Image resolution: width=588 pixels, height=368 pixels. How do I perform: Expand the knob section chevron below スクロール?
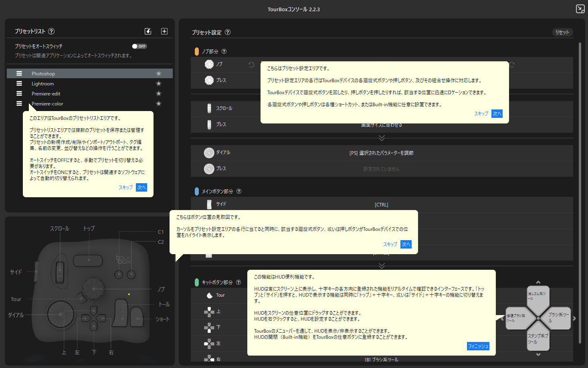coord(382,138)
